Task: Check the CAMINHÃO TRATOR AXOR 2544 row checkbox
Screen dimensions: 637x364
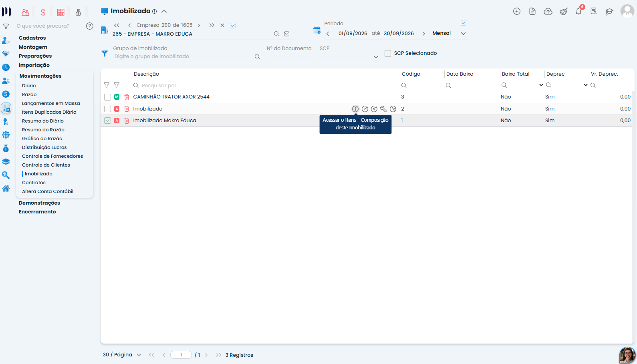Action: click(x=107, y=97)
